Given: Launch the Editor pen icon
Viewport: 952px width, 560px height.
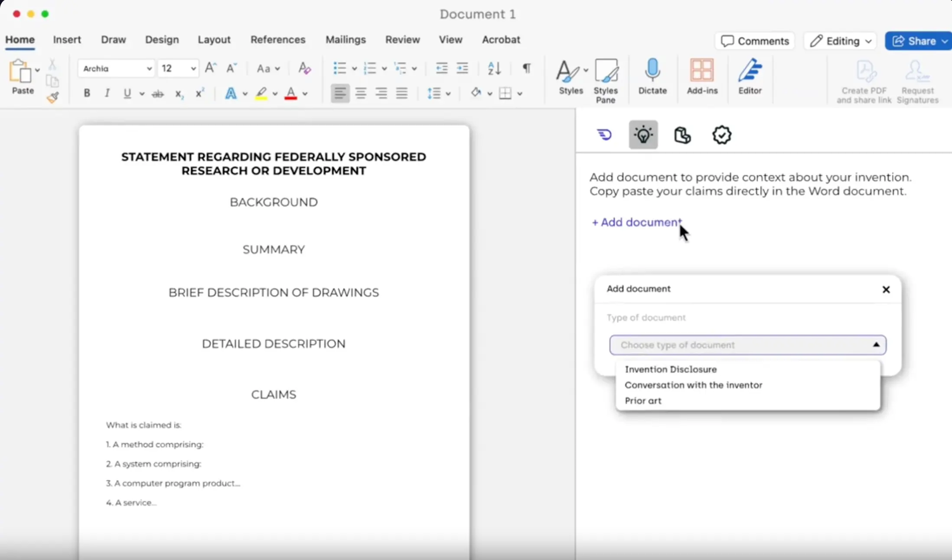Looking at the screenshot, I should click(750, 71).
